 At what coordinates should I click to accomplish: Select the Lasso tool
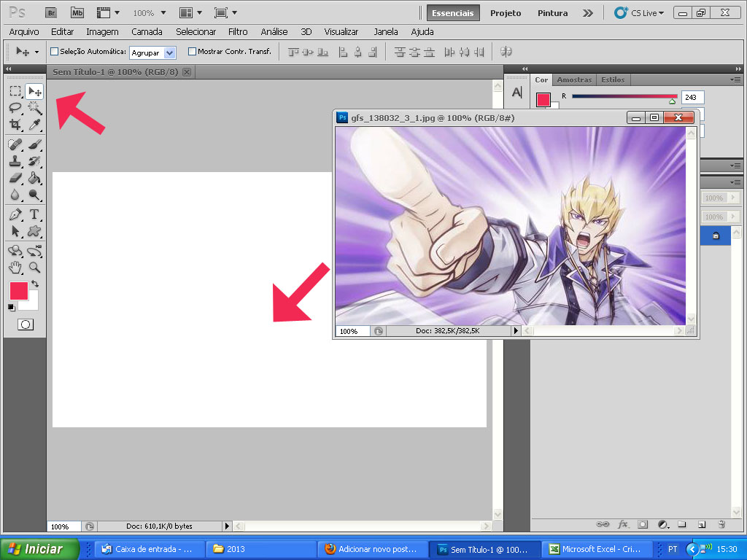click(x=15, y=108)
